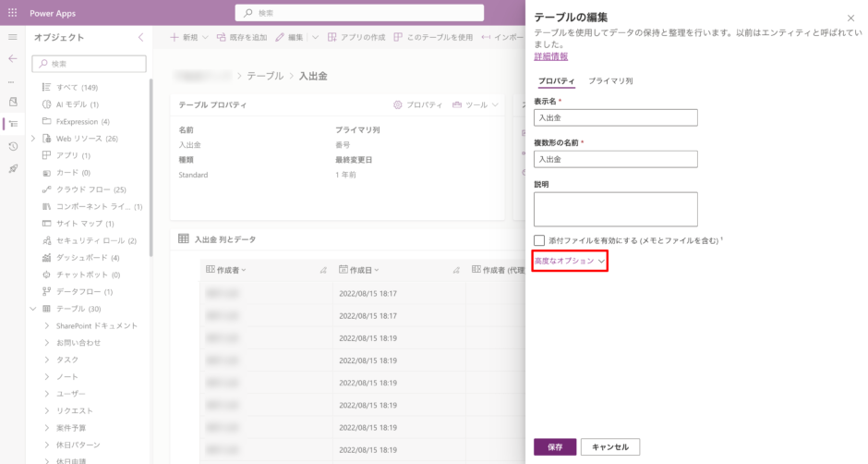Switch to the プライマリ列 tab

click(x=610, y=81)
